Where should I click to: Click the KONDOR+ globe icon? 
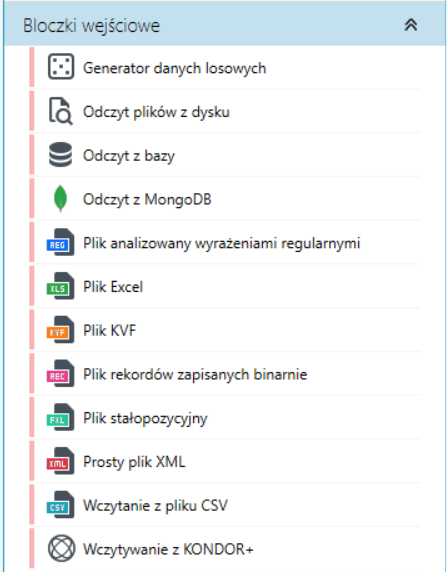61,548
